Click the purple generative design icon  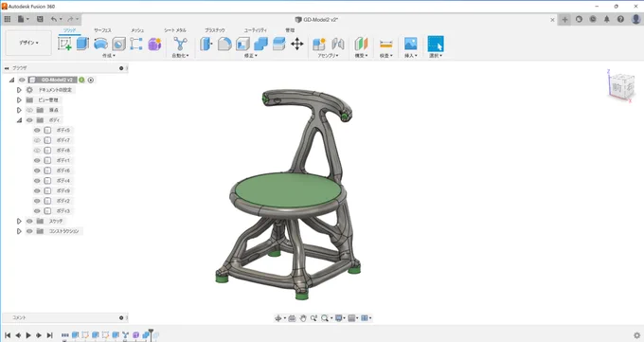coord(154,44)
